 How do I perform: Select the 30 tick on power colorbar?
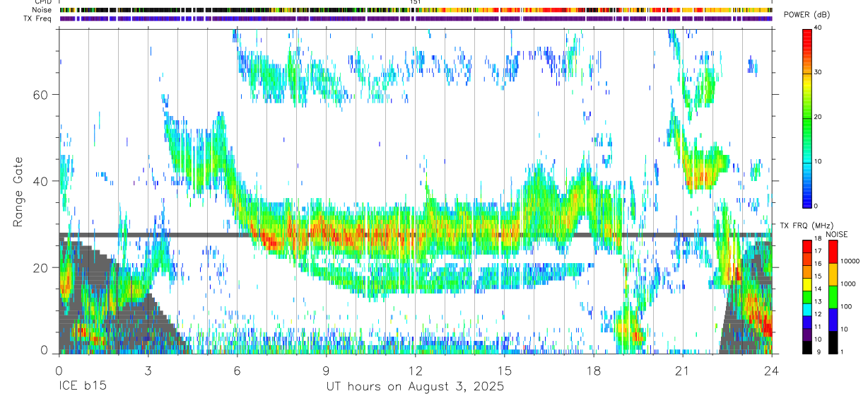[x=818, y=73]
